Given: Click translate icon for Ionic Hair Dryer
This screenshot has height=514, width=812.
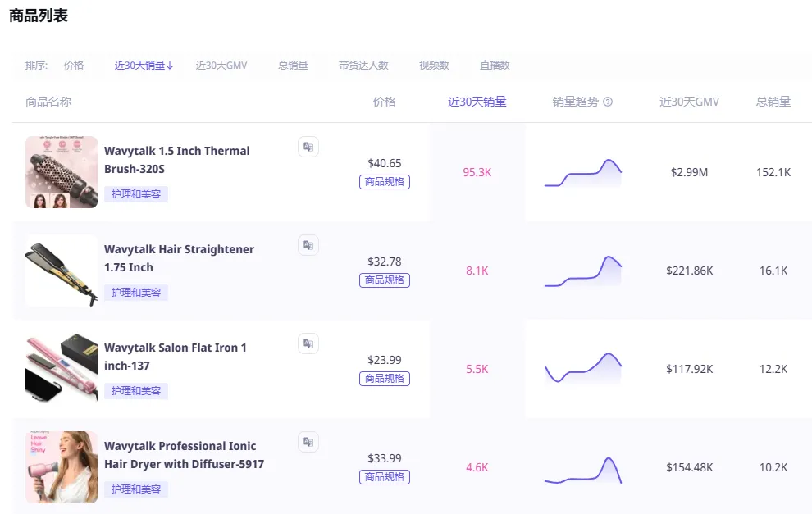Looking at the screenshot, I should click(308, 442).
